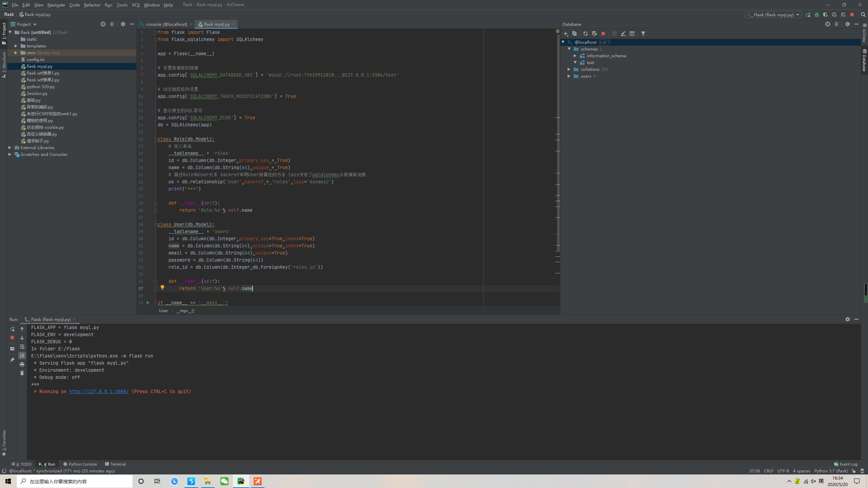Screen dimensions: 868x488
Task: Toggle the SciView tool window stripe
Action: coord(864,33)
